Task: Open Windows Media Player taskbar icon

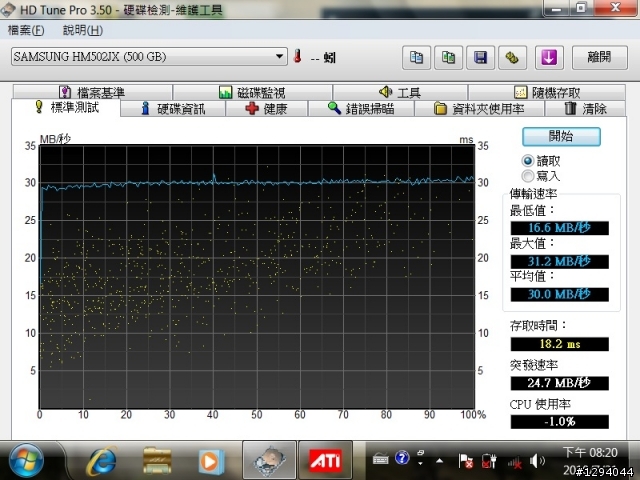Action: [211, 461]
